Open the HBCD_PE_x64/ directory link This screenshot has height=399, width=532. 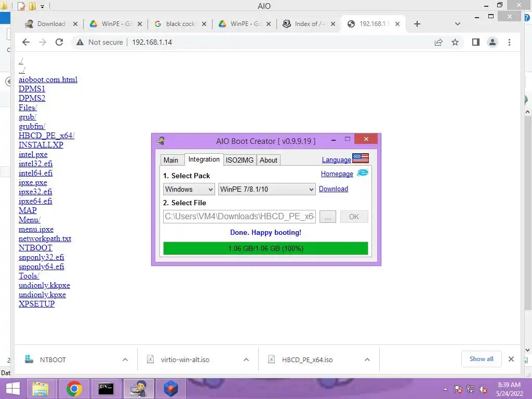[x=46, y=136]
